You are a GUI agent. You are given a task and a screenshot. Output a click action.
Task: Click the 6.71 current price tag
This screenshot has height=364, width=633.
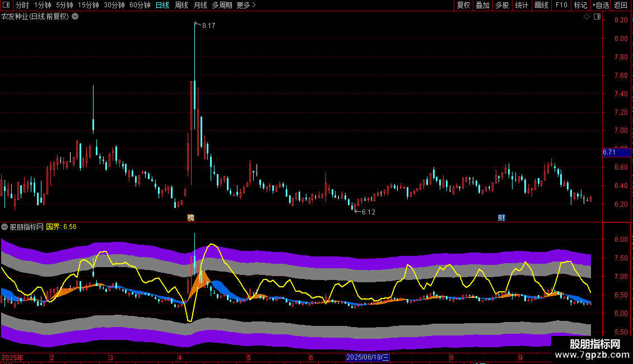(x=616, y=152)
